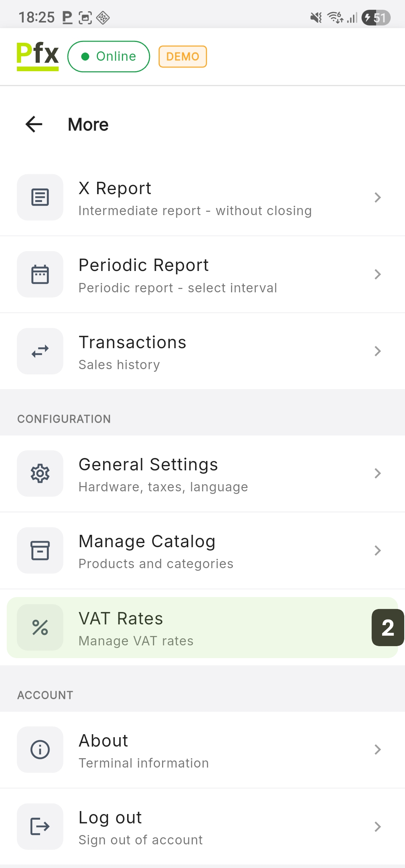This screenshot has width=405, height=868.
Task: Tap the Pfx logo in header
Action: click(37, 56)
